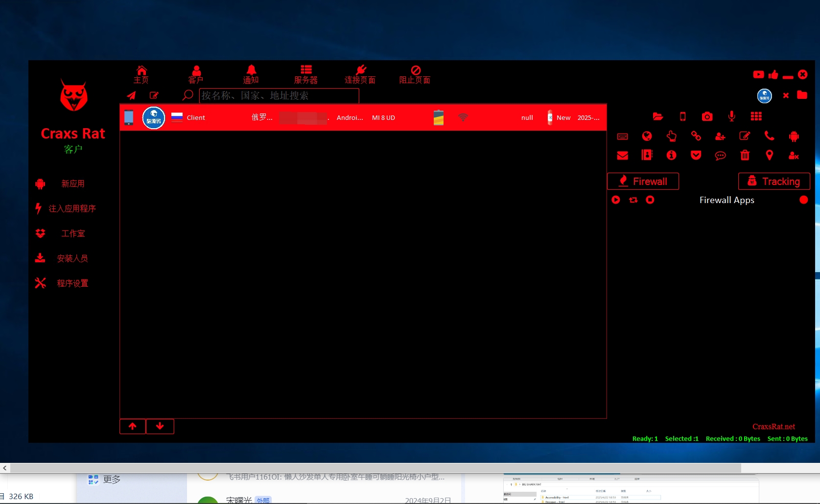This screenshot has height=504, width=820.
Task: Click the paper plane send icon
Action: click(131, 95)
